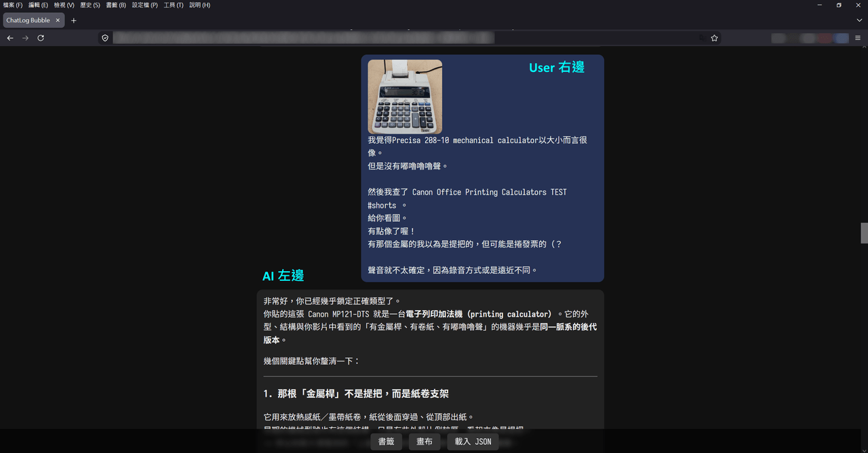Bookmark this page with the star icon
Image resolution: width=868 pixels, height=453 pixels.
coord(714,38)
